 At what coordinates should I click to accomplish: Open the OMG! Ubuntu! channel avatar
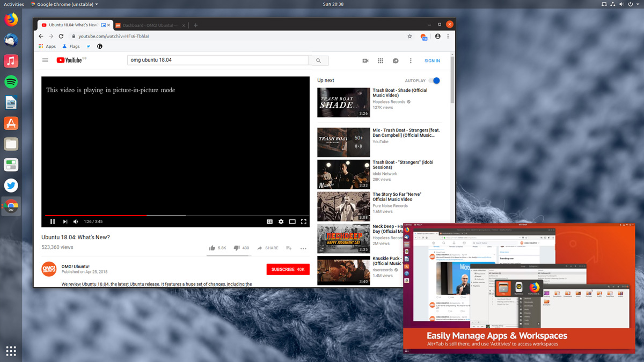(49, 269)
